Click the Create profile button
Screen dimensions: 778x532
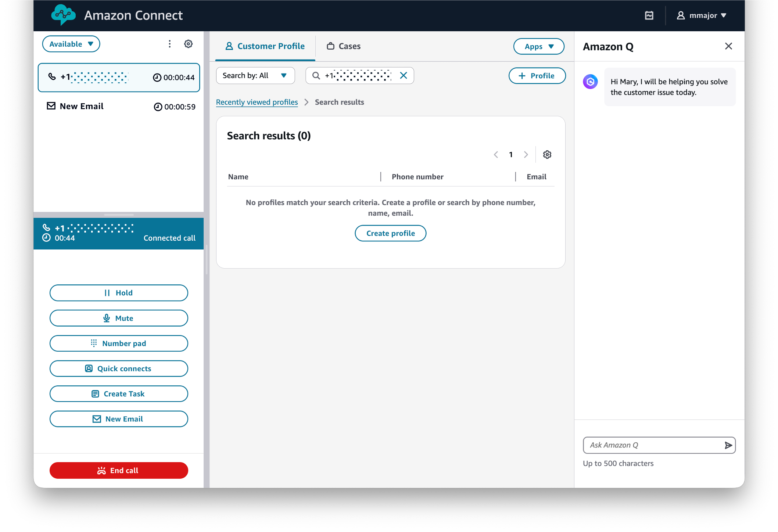point(390,233)
